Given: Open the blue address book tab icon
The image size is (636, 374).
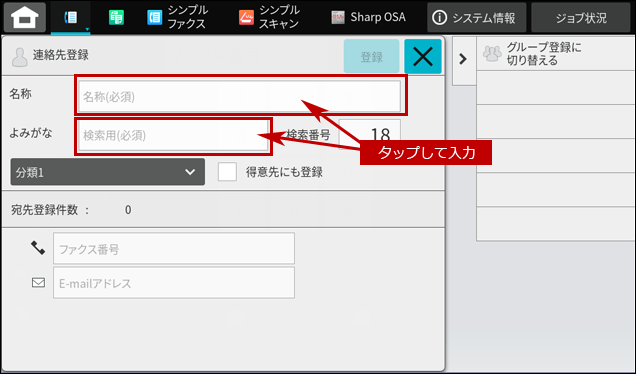Looking at the screenshot, I should coord(71,17).
